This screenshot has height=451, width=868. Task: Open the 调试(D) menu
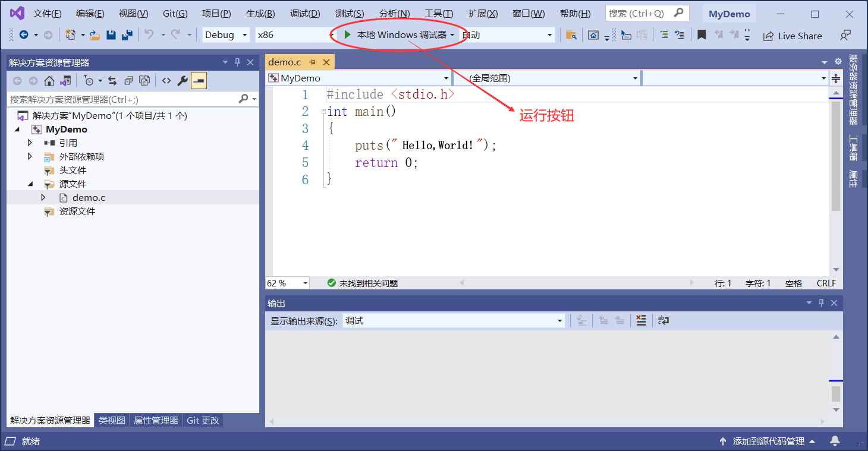pos(305,14)
